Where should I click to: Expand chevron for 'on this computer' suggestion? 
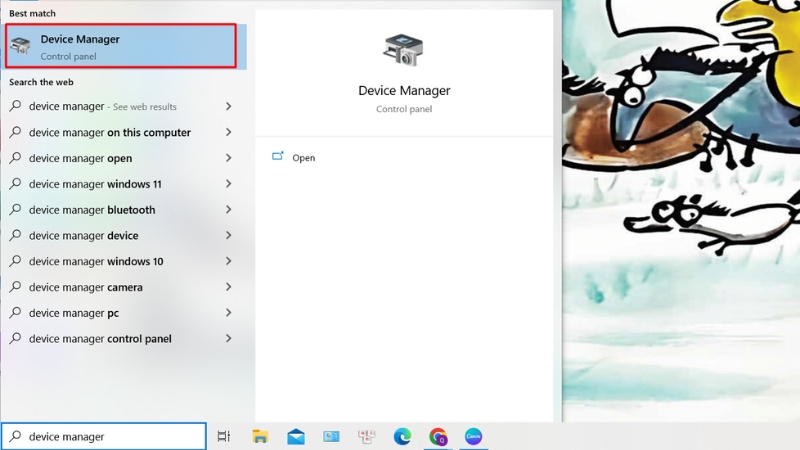click(229, 132)
